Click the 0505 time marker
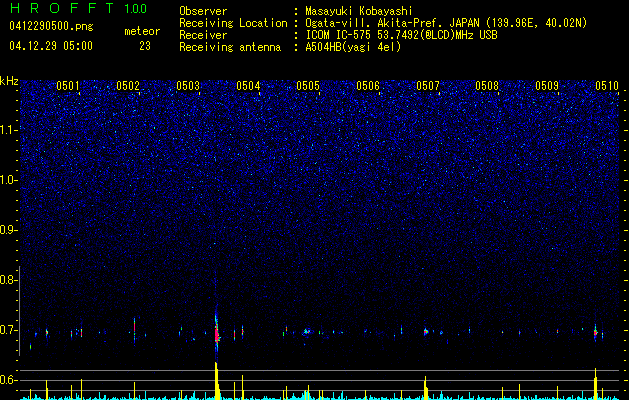Screen dimensions: 629x400 point(308,85)
